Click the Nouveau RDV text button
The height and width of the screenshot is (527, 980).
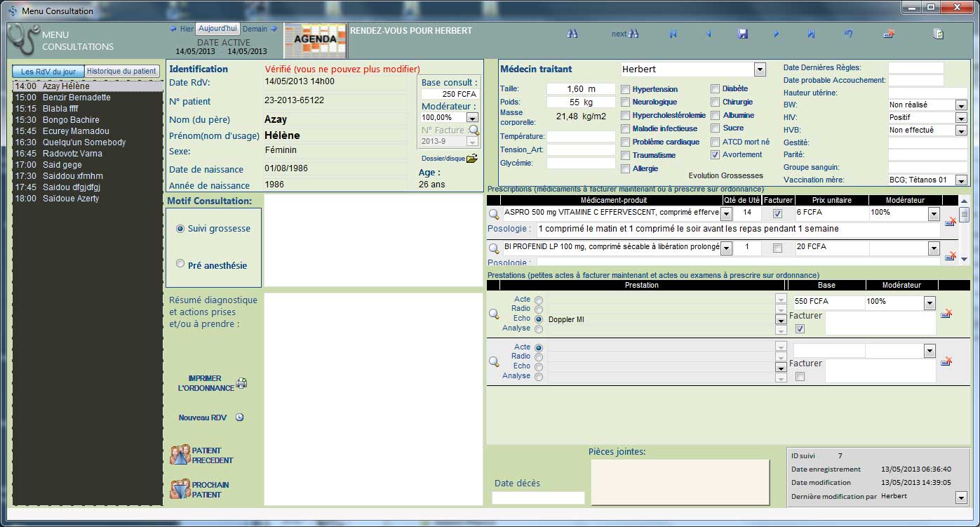coord(203,418)
